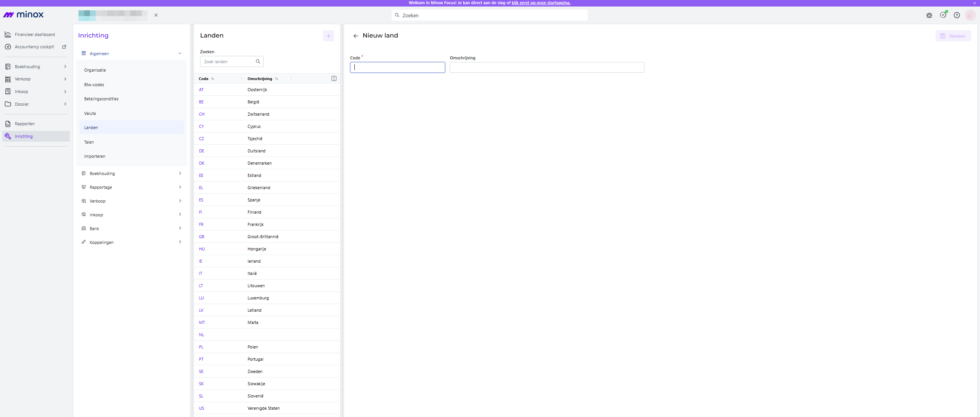980x417 pixels.
Task: Open external link icon for Accountancy cockpit
Action: pos(64,47)
